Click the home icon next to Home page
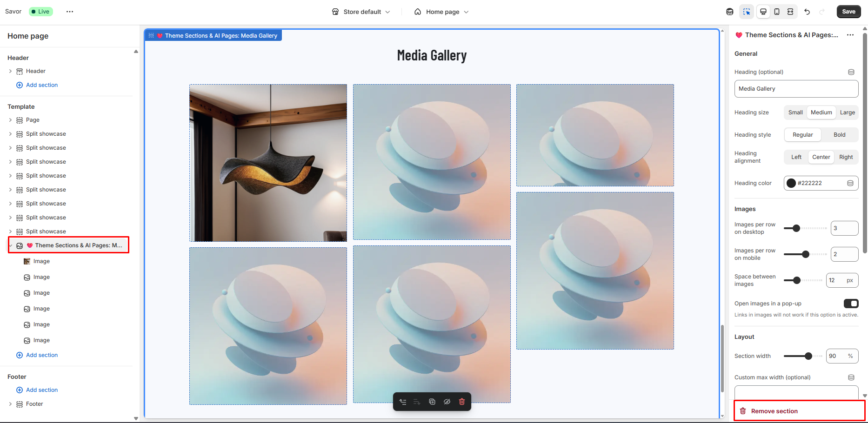This screenshot has height=423, width=868. point(418,12)
